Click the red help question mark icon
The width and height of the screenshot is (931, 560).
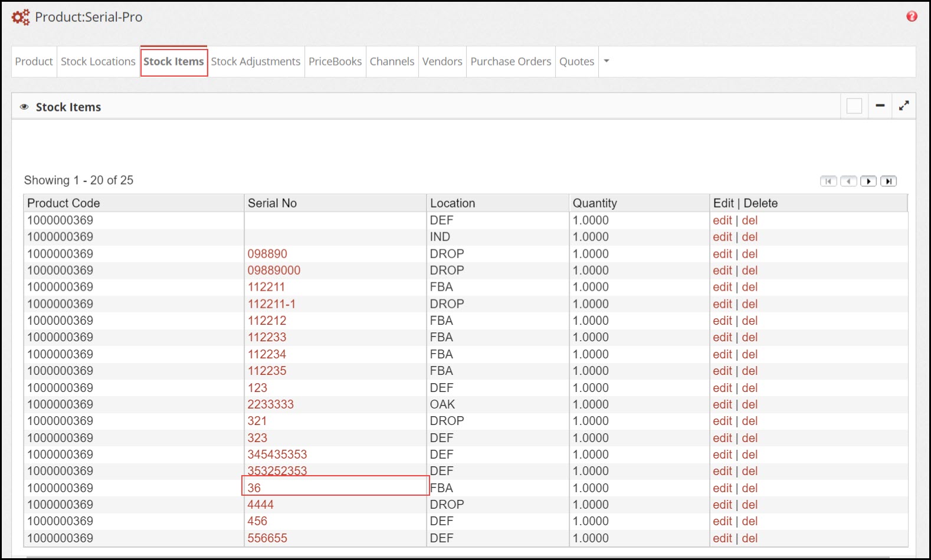pyautogui.click(x=912, y=17)
